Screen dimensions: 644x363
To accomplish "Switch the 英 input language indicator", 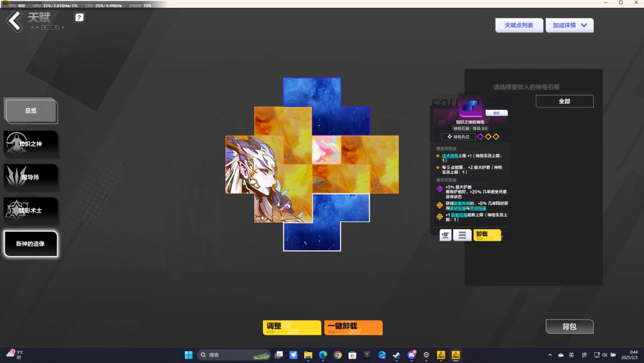I will click(571, 355).
